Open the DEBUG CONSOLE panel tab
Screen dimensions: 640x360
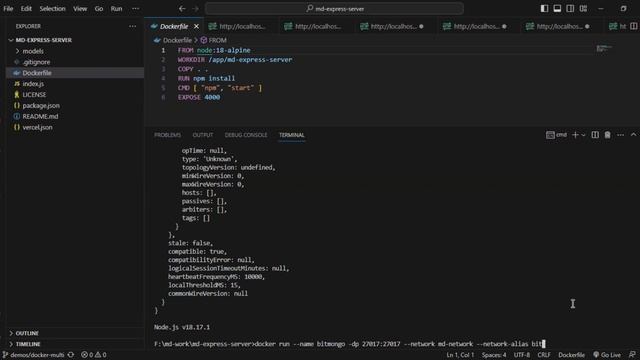pos(246,135)
